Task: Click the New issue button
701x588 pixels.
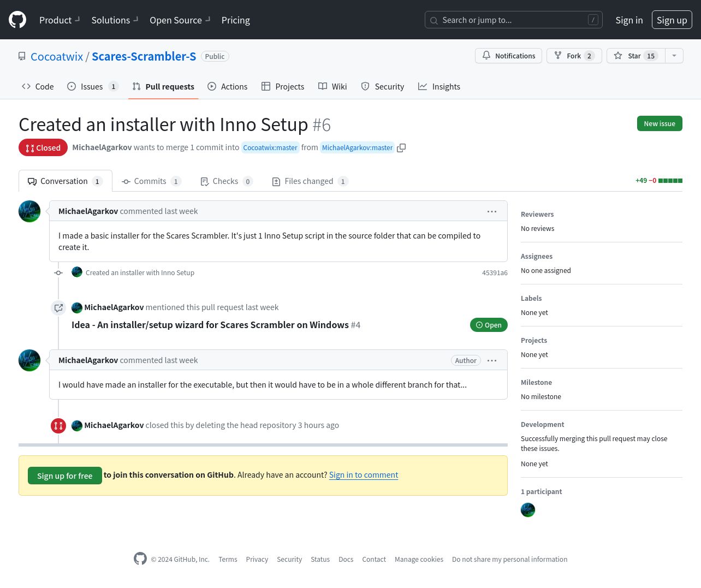Action: tap(660, 123)
